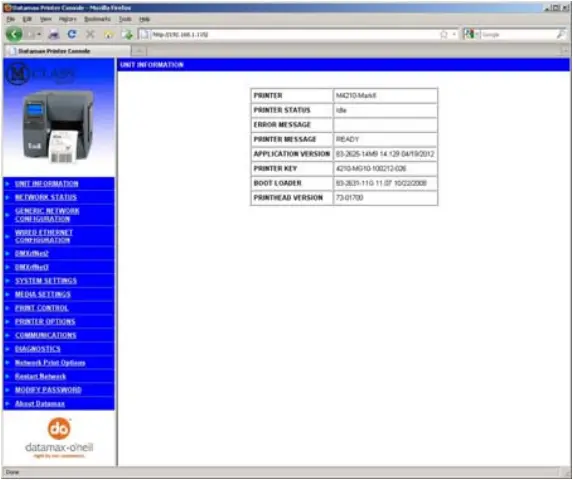This screenshot has width=573, height=480.
Task: Click the green Back arrow button
Action: pyautogui.click(x=14, y=34)
